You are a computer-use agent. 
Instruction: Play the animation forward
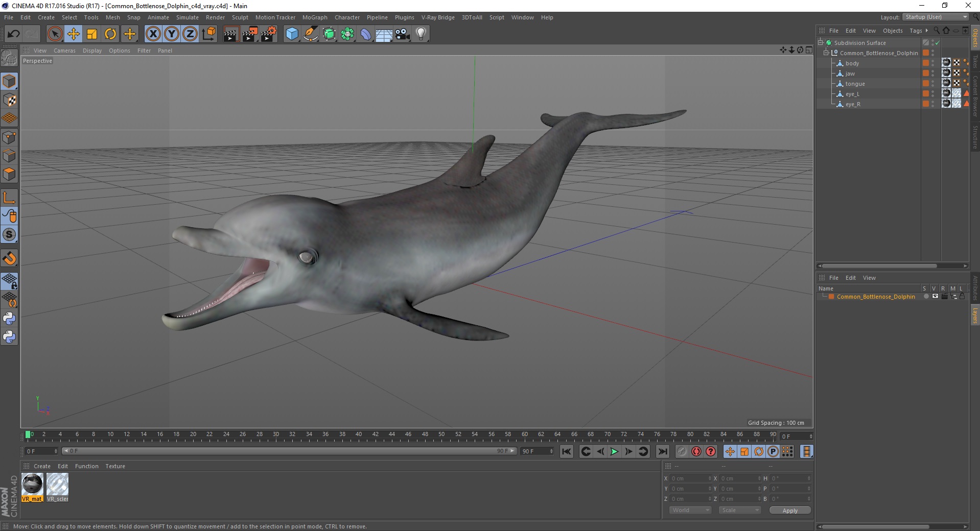click(x=614, y=451)
